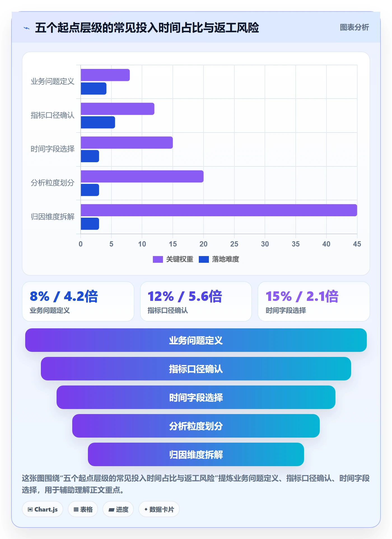Click the 分析粒度划分 funnel stage

click(x=196, y=426)
